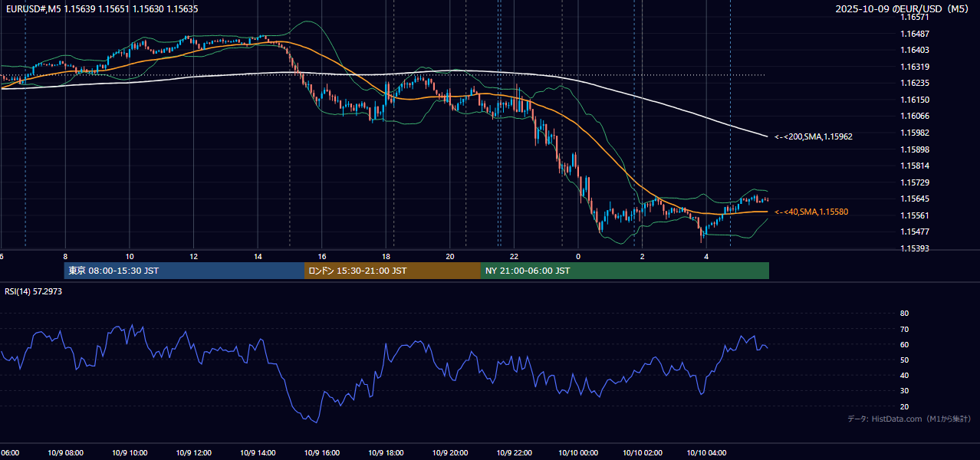Viewport: 980px width, 460px height.
Task: Click the 10/9 12:00 time label
Action: (194, 453)
